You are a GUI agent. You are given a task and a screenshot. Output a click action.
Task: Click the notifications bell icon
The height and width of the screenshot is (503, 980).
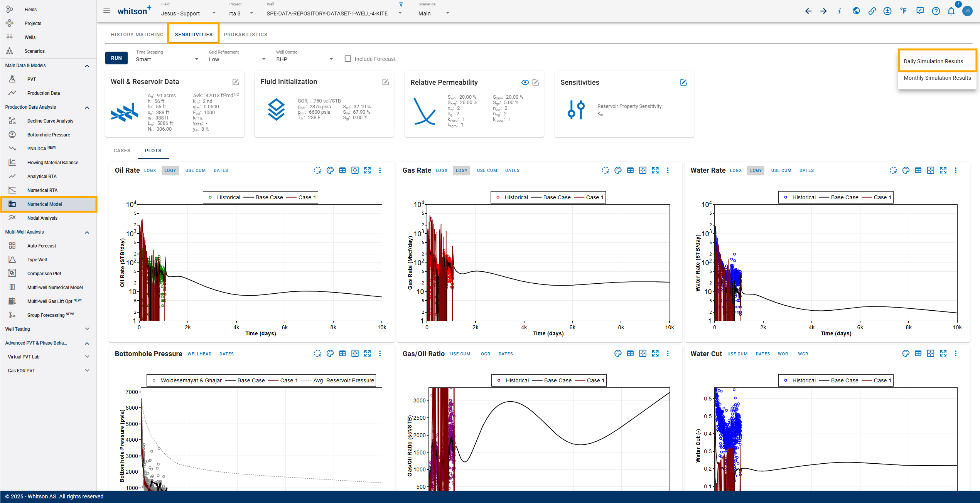tap(951, 11)
